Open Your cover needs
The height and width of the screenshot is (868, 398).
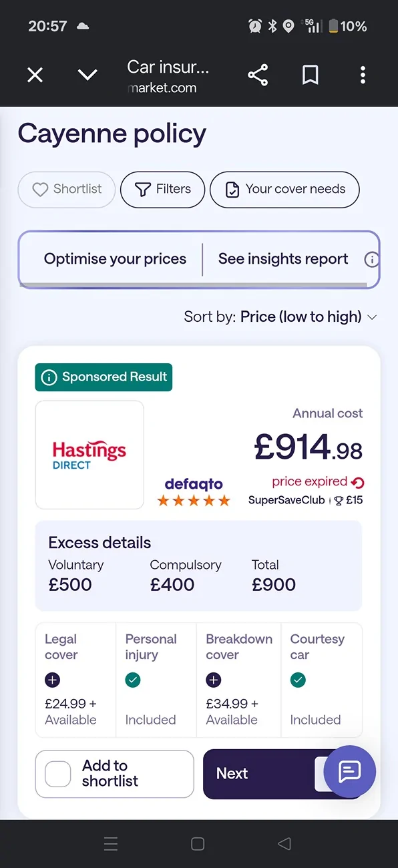[284, 190]
